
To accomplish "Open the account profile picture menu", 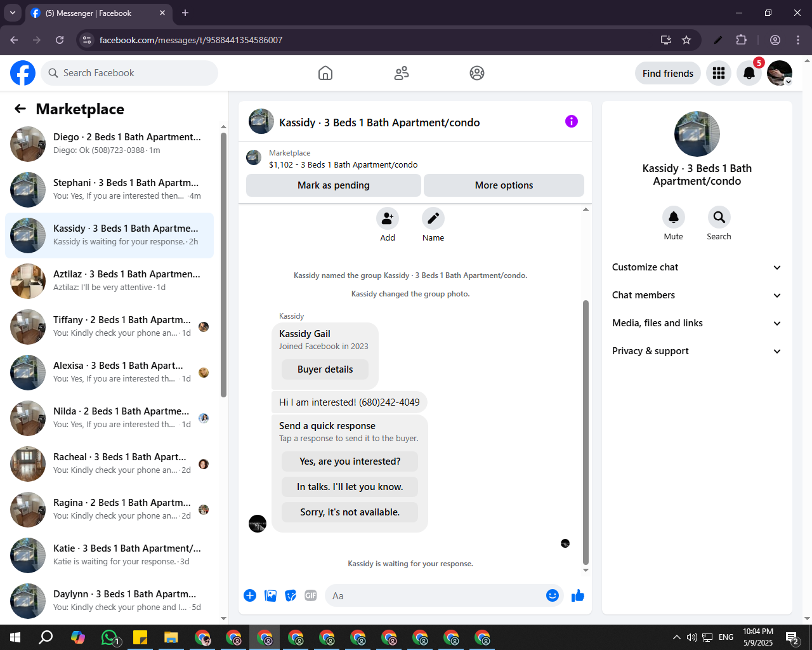I will [780, 73].
